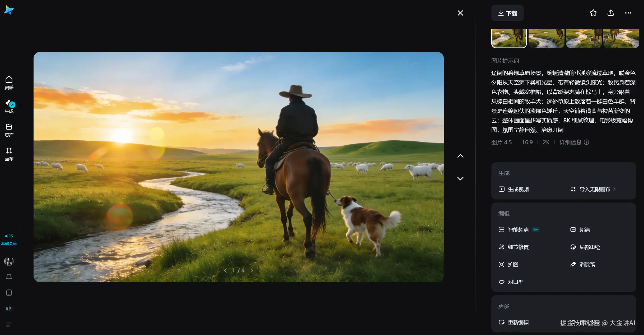
Task: Click 生成视频 generate video button
Action: pyautogui.click(x=514, y=189)
